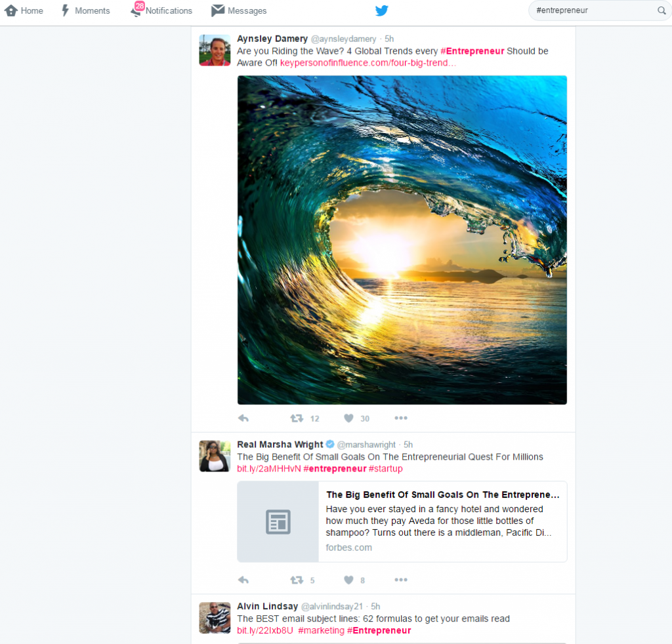Open Aynsley Damery's profile picture
The width and height of the screenshot is (672, 644).
click(x=215, y=50)
